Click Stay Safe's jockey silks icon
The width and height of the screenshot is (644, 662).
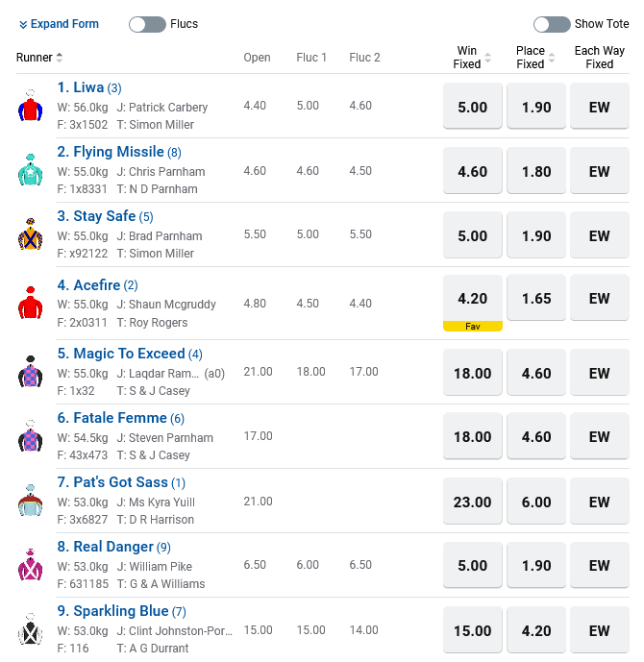point(31,234)
